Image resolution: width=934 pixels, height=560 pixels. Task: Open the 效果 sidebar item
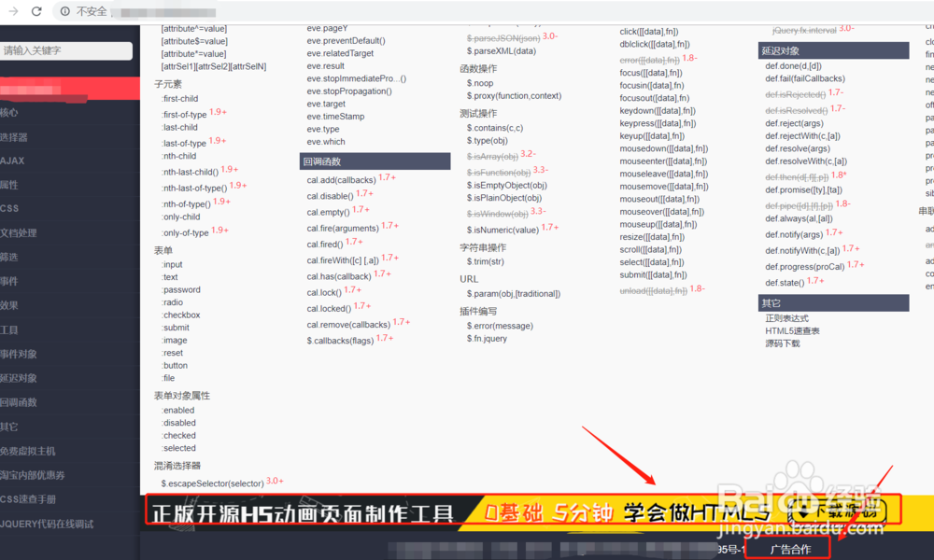coord(9,305)
